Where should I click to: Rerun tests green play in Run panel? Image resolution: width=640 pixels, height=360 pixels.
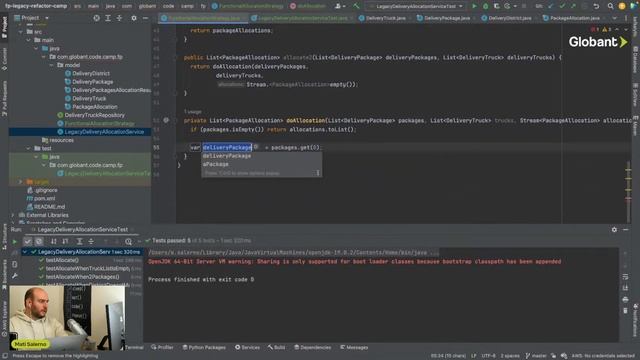coord(15,242)
